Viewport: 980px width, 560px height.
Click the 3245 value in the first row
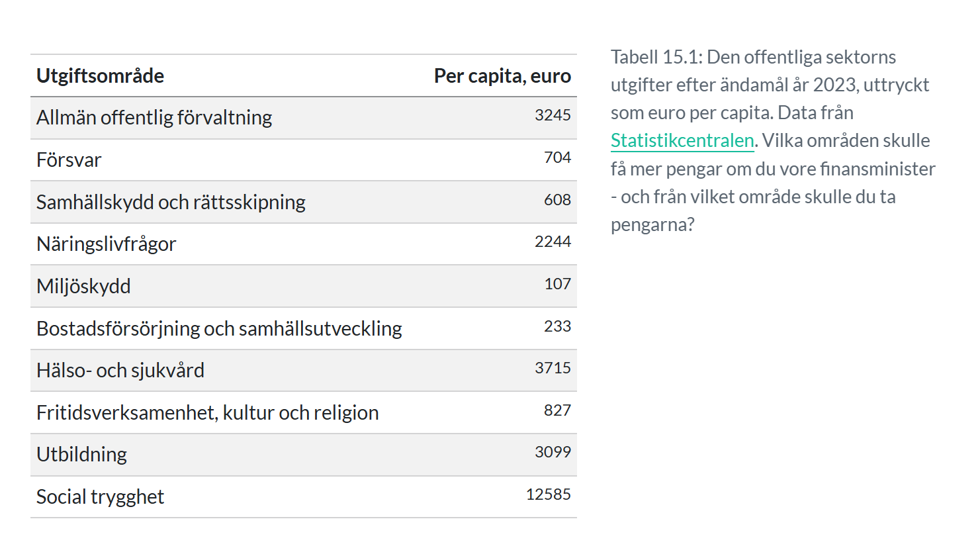click(x=553, y=115)
